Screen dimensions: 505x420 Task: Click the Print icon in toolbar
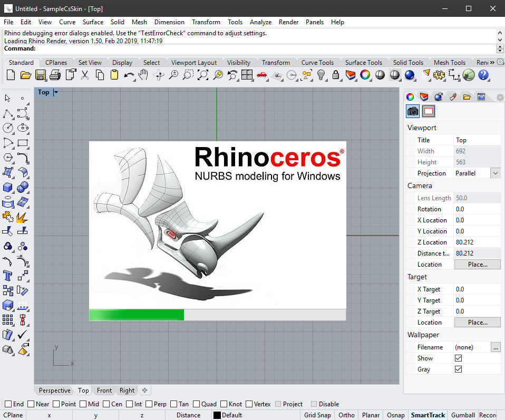[55, 75]
